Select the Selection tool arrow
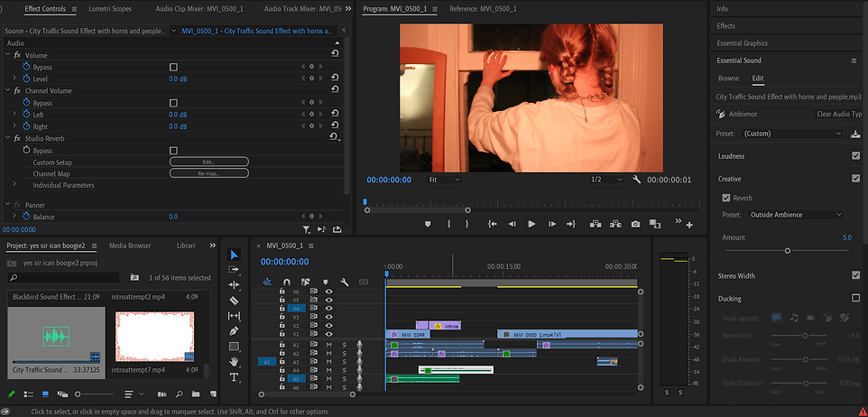This screenshot has height=417, width=868. point(235,255)
